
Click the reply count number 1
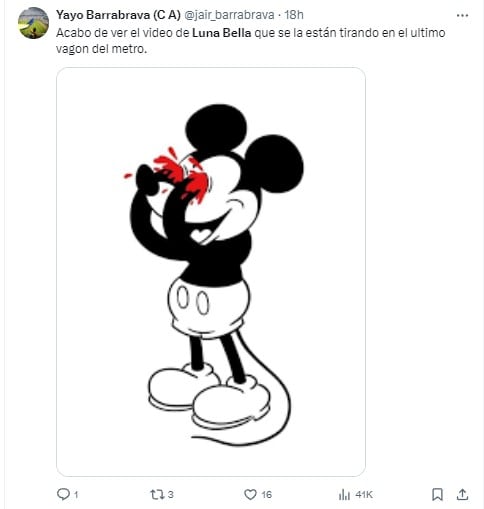(76, 495)
